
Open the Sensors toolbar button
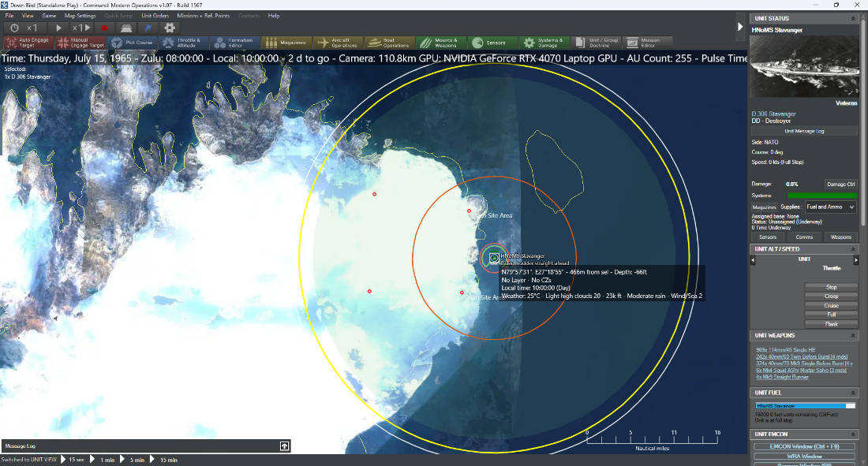491,43
